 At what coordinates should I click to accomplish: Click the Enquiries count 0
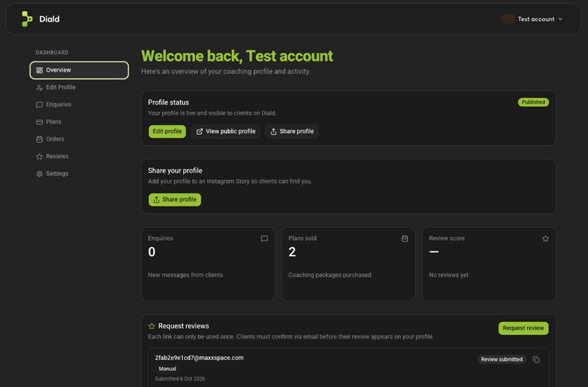pyautogui.click(x=152, y=251)
